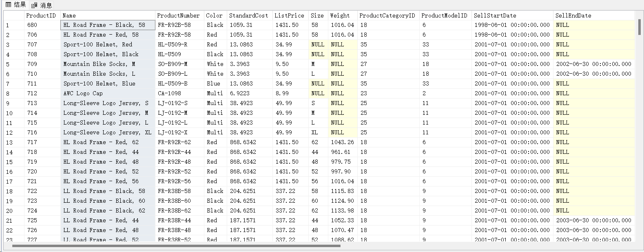
Task: Click NULL Size cell in AWC Logo Cap row
Action: click(x=318, y=93)
